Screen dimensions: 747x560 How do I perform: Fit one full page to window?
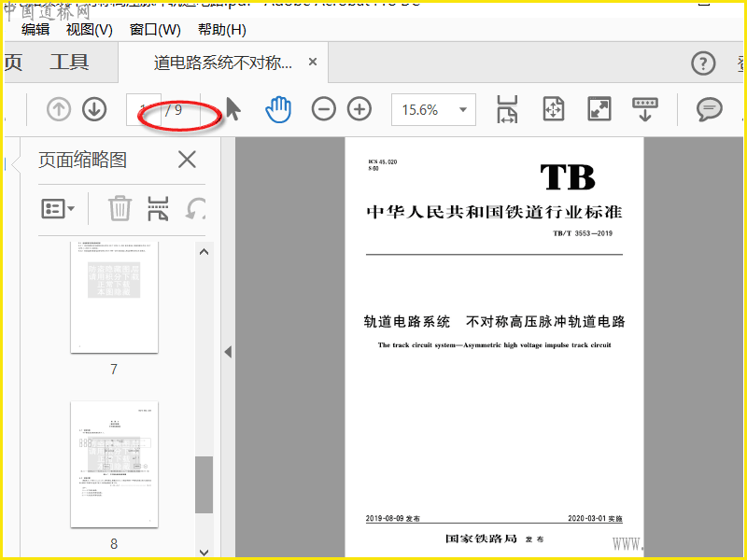point(554,109)
